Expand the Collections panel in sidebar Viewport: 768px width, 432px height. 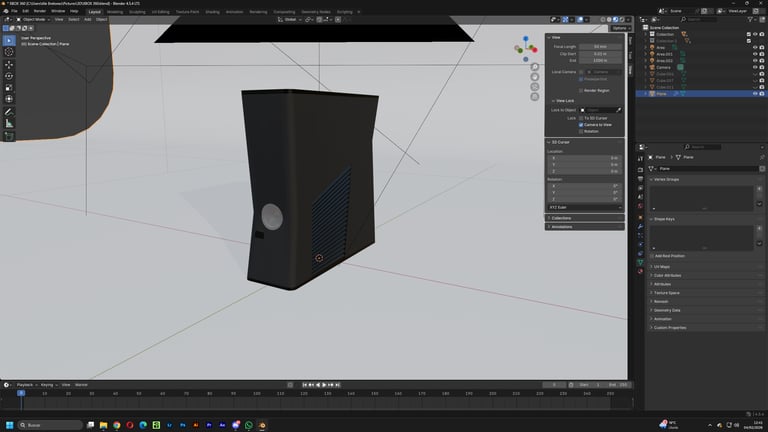562,217
